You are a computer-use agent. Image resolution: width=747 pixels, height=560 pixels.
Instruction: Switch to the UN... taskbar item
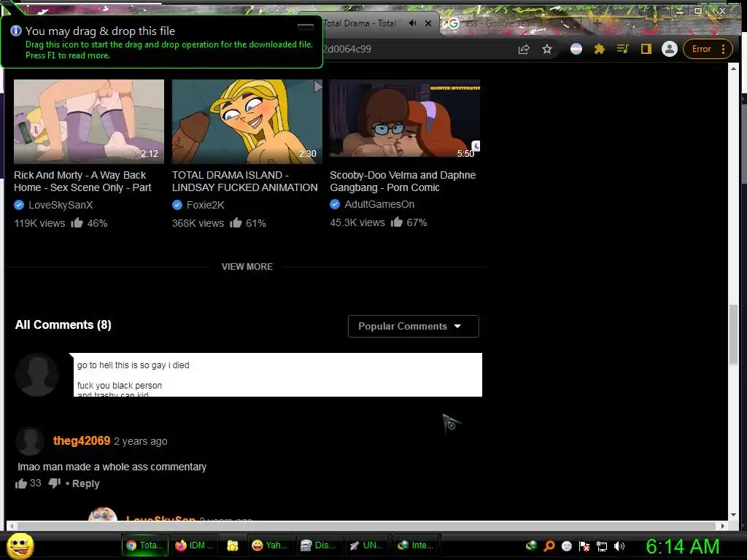click(x=366, y=545)
